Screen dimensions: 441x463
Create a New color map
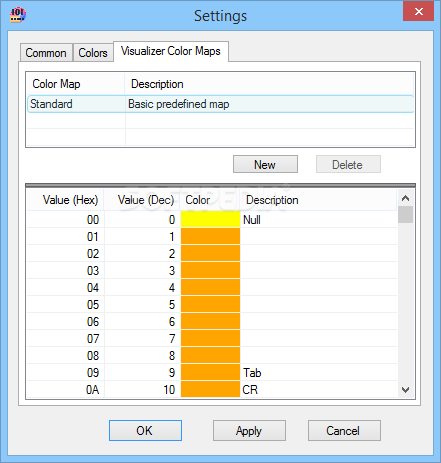pyautogui.click(x=265, y=164)
